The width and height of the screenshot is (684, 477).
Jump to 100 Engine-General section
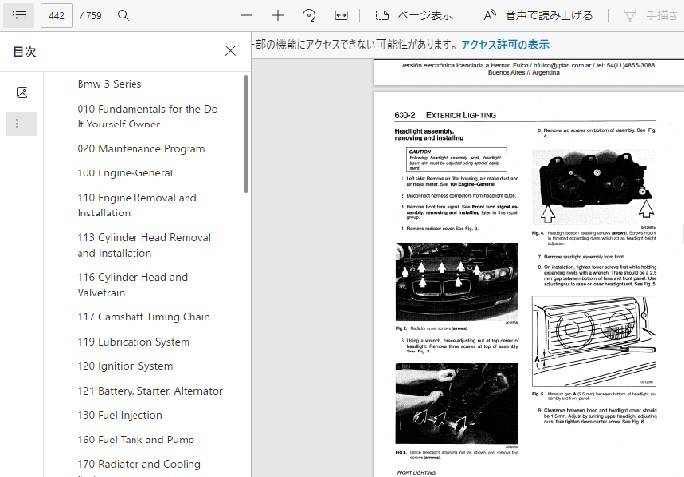pyautogui.click(x=125, y=173)
